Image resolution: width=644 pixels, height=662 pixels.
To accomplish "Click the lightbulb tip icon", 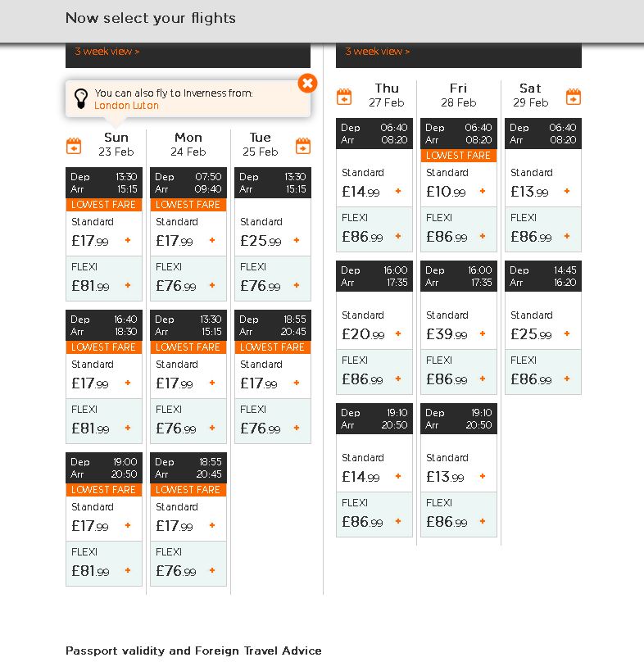I will pyautogui.click(x=81, y=99).
